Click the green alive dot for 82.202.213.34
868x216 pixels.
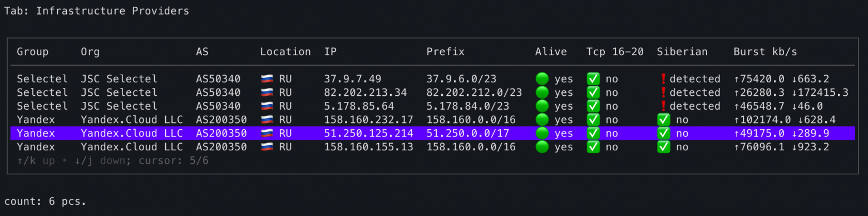point(542,92)
